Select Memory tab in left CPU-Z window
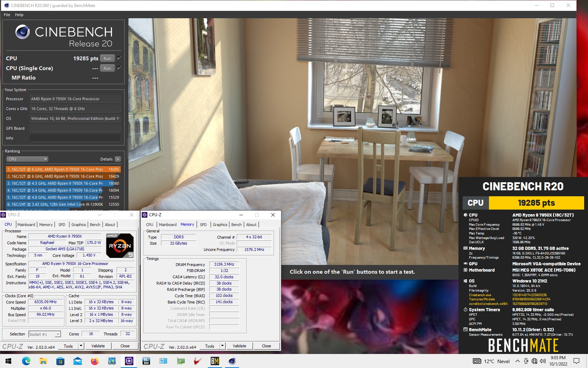 tap(46, 225)
